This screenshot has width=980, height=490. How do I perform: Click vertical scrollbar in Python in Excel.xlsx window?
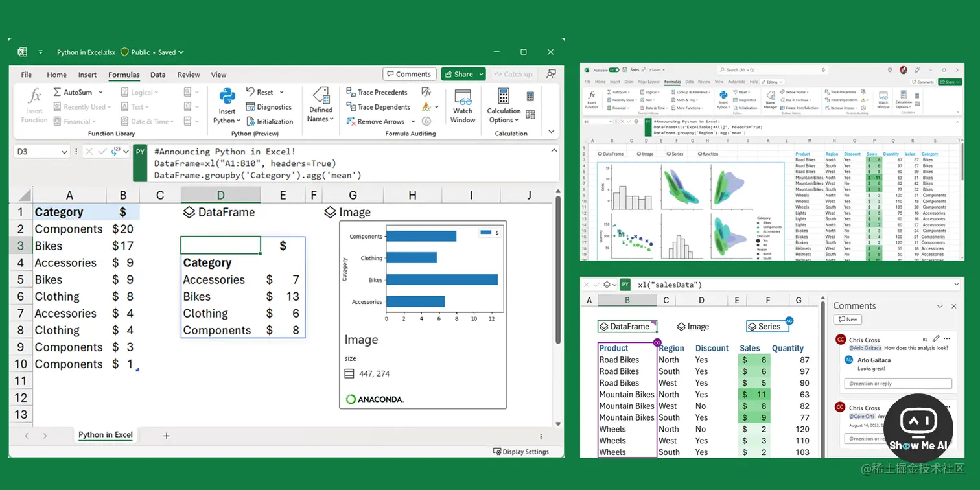pos(559,269)
